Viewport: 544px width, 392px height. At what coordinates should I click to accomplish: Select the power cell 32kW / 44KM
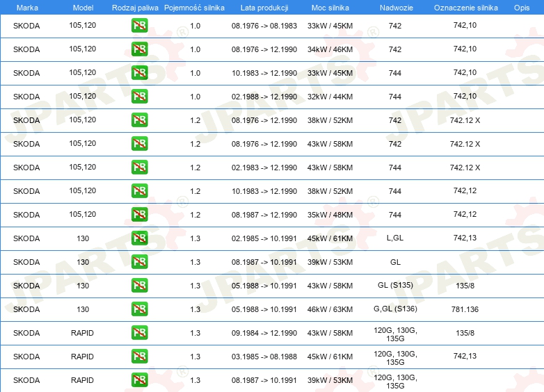pos(330,97)
